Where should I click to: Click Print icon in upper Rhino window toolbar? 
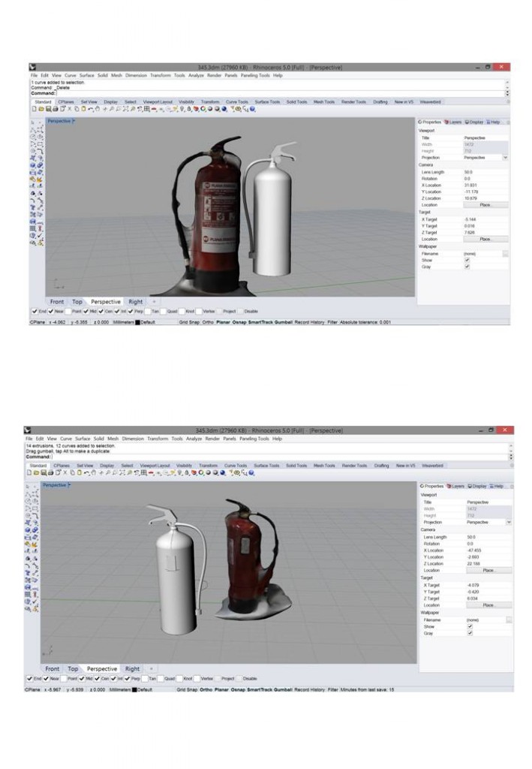point(56,109)
